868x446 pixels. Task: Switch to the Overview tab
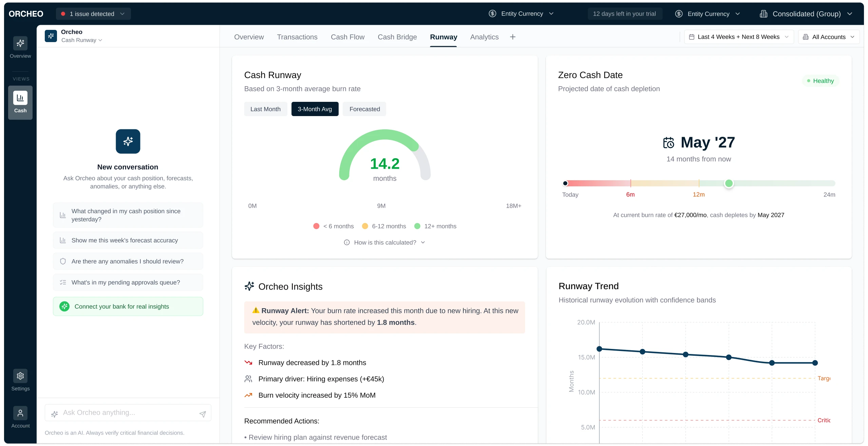(x=249, y=37)
